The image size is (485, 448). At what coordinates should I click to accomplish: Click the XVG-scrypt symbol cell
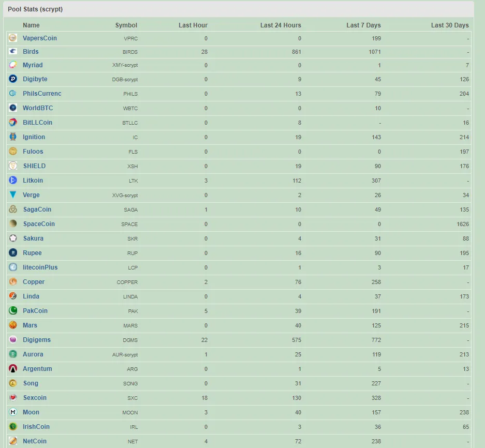click(x=125, y=196)
